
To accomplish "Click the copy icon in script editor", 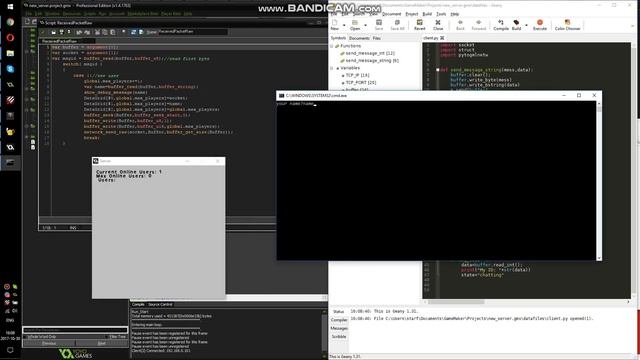I will coord(105,32).
